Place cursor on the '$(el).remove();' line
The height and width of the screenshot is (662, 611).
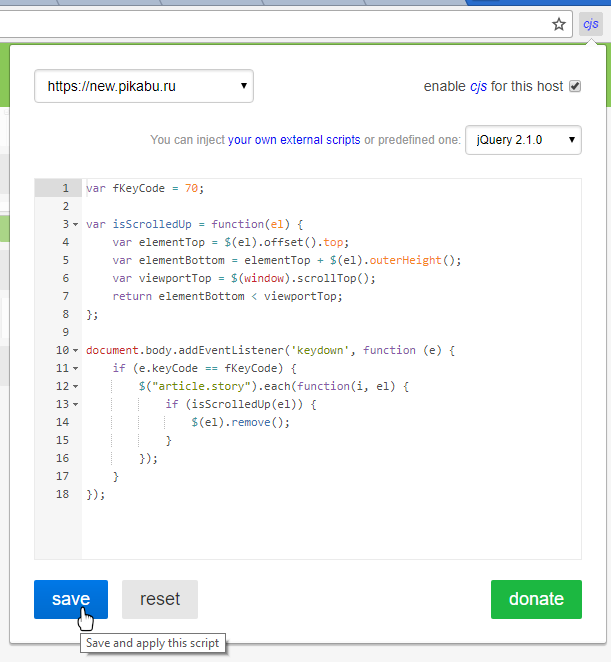click(240, 422)
